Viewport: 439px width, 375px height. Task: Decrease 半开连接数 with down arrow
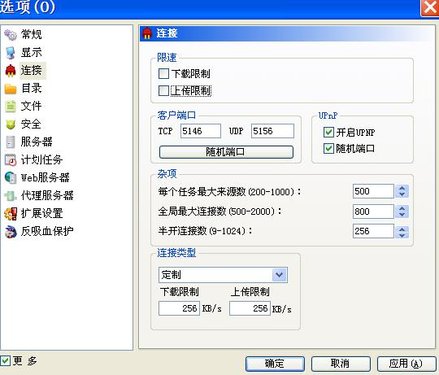coord(402,235)
